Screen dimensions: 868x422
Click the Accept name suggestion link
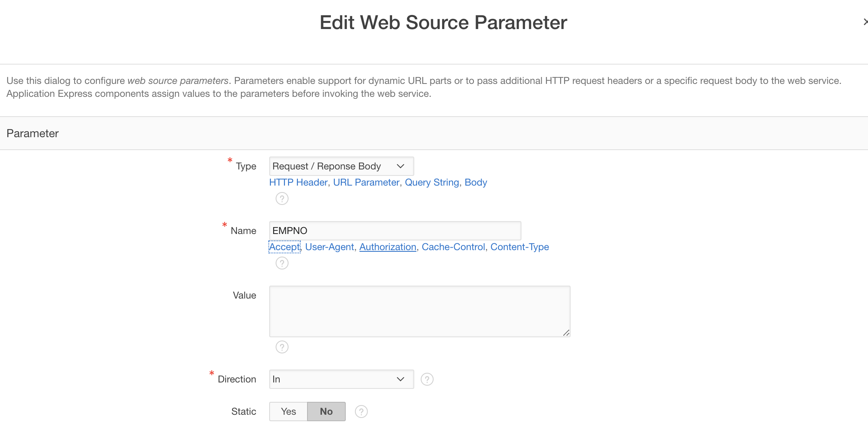pos(284,247)
